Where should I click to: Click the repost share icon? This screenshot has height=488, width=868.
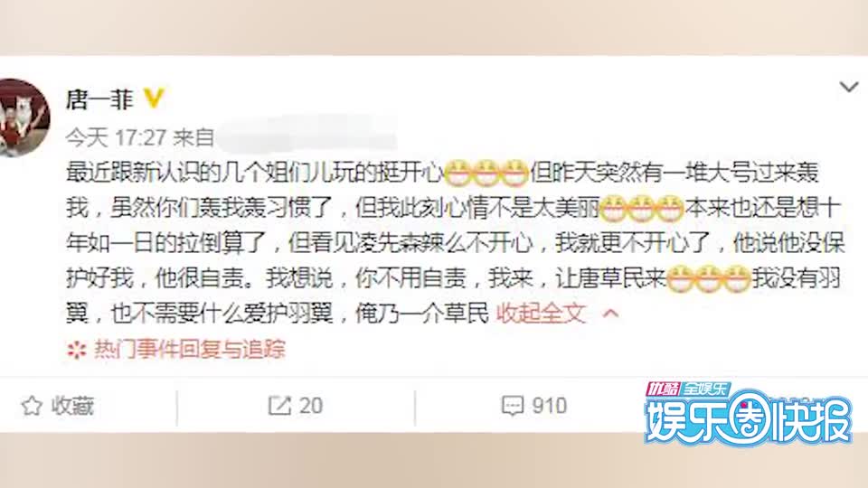279,406
